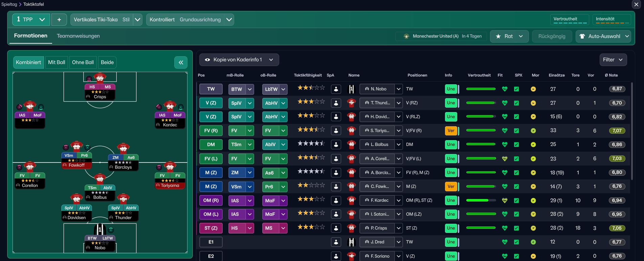This screenshot has width=644, height=261.
Task: Open the 1 TPP tactic dropdown
Action: (31, 20)
